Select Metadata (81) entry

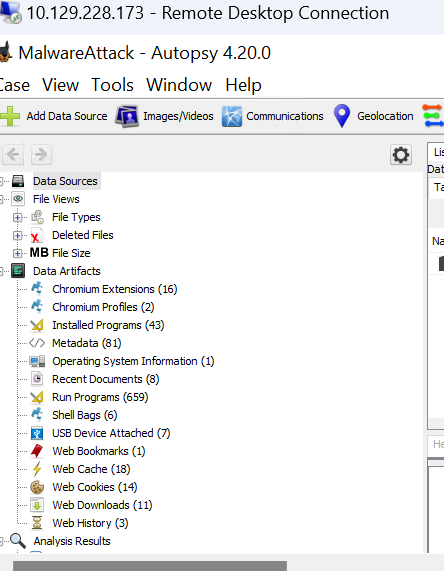[87, 343]
